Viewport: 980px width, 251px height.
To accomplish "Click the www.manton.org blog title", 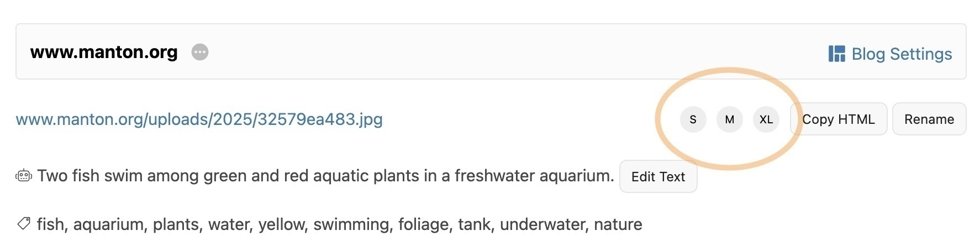I will [104, 52].
